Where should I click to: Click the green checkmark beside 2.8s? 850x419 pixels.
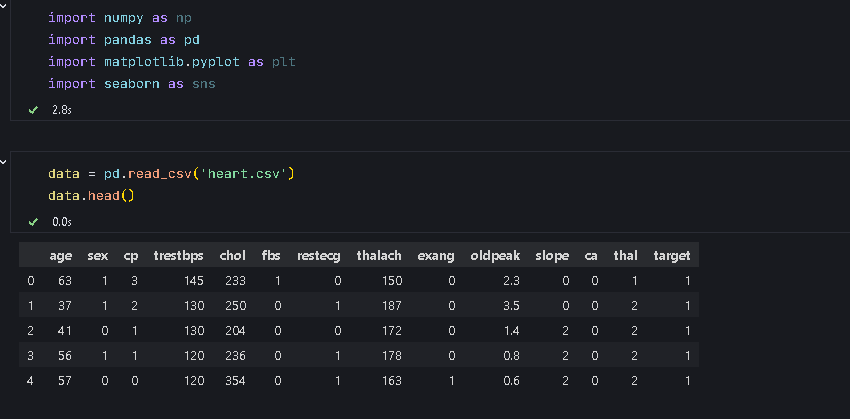pyautogui.click(x=33, y=110)
